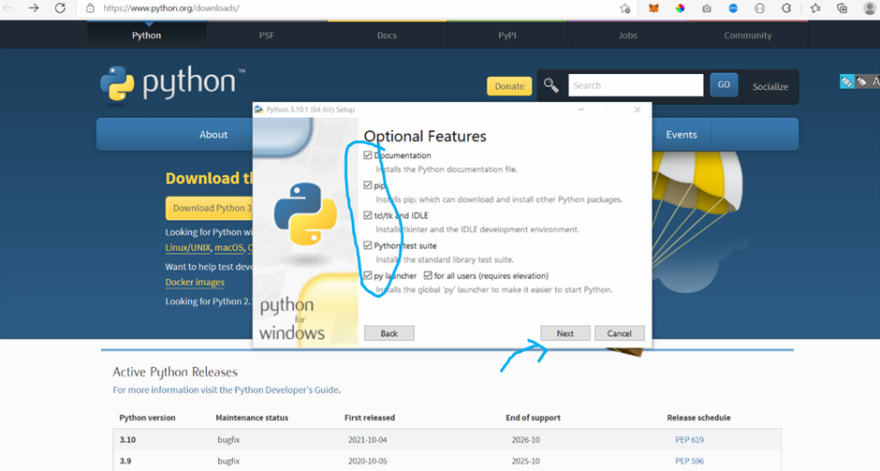Toggle the py launcher checkbox

tap(368, 276)
